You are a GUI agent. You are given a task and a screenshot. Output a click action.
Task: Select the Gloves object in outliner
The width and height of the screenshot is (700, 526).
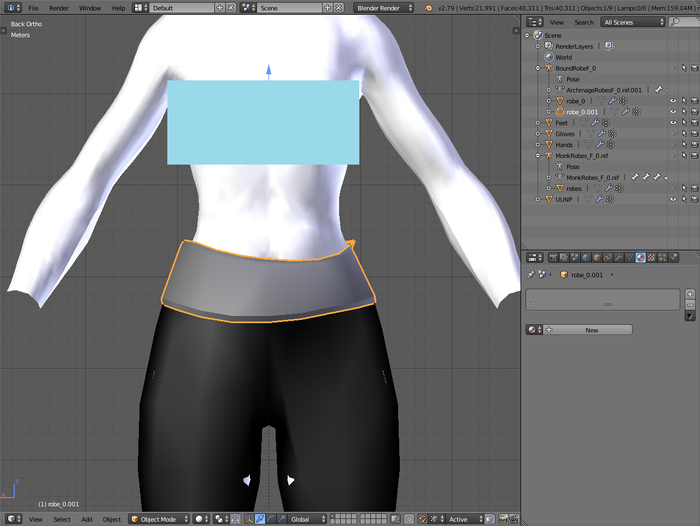565,133
